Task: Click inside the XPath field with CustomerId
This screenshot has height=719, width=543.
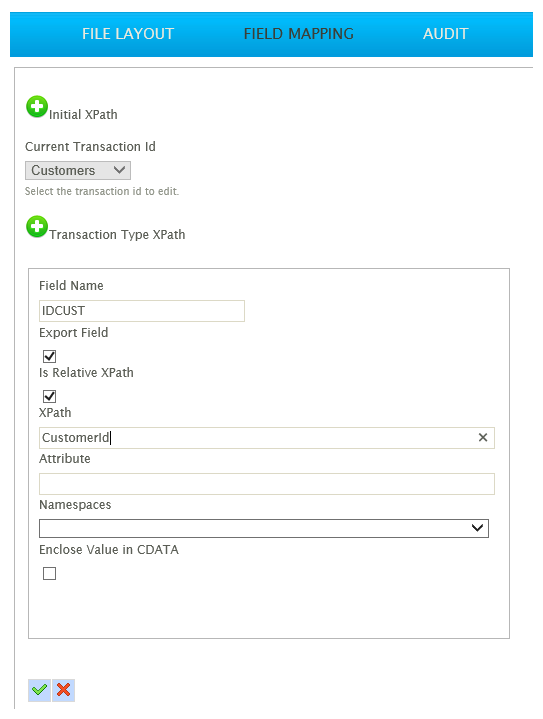Action: click(257, 438)
